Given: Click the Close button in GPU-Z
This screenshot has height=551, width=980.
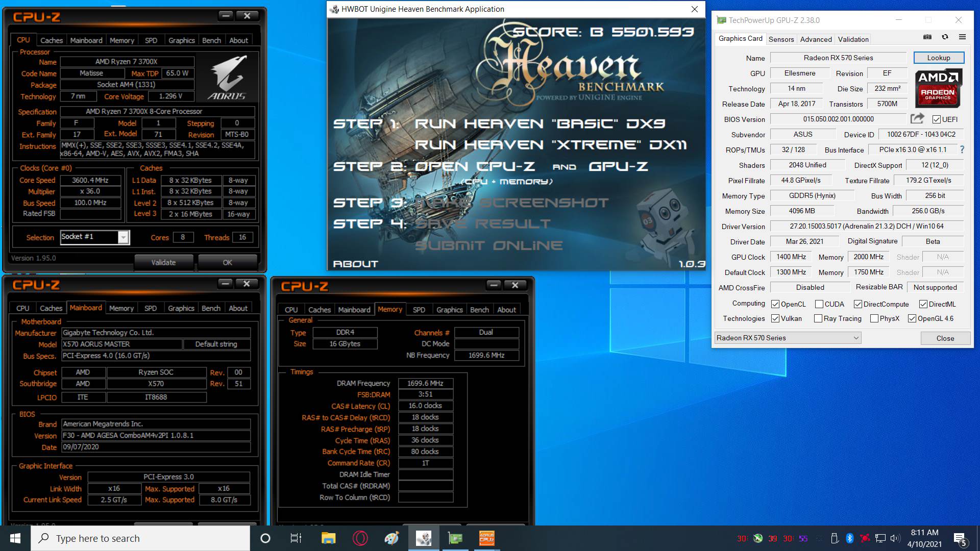Looking at the screenshot, I should (945, 338).
